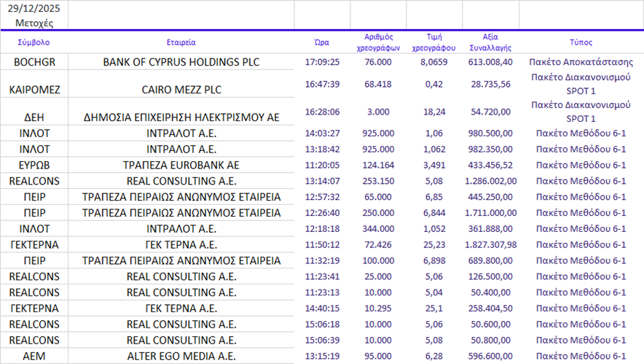
Task: Select the price cell 25,23
Action: click(434, 244)
